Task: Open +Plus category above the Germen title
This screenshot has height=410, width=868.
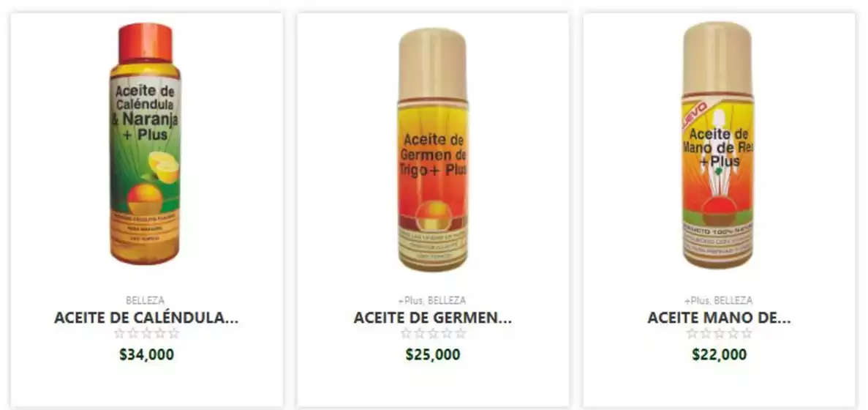Action: tap(410, 300)
